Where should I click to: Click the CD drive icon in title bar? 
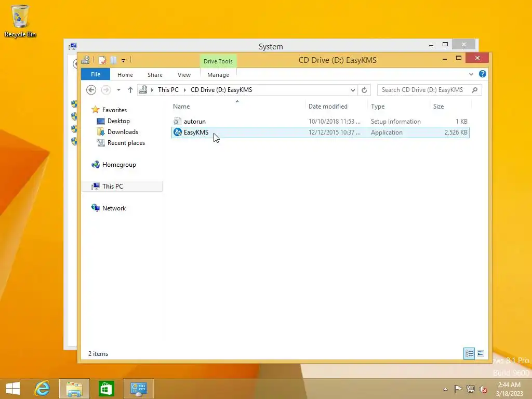tap(86, 60)
